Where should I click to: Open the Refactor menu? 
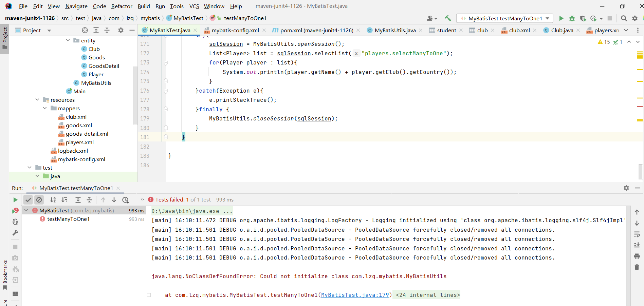click(x=122, y=6)
